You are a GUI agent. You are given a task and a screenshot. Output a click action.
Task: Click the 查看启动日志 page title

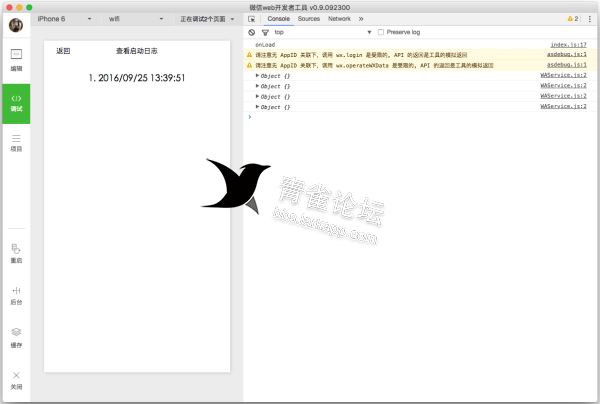point(137,51)
